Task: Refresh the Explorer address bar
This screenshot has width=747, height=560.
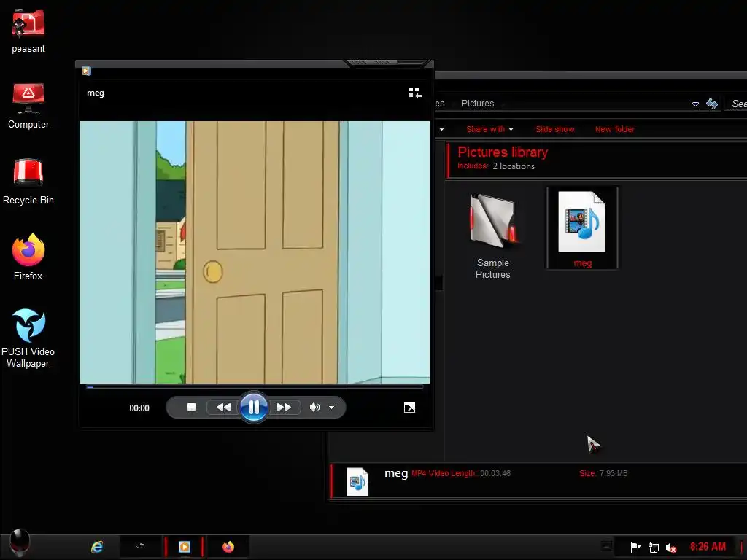Action: pyautogui.click(x=712, y=104)
